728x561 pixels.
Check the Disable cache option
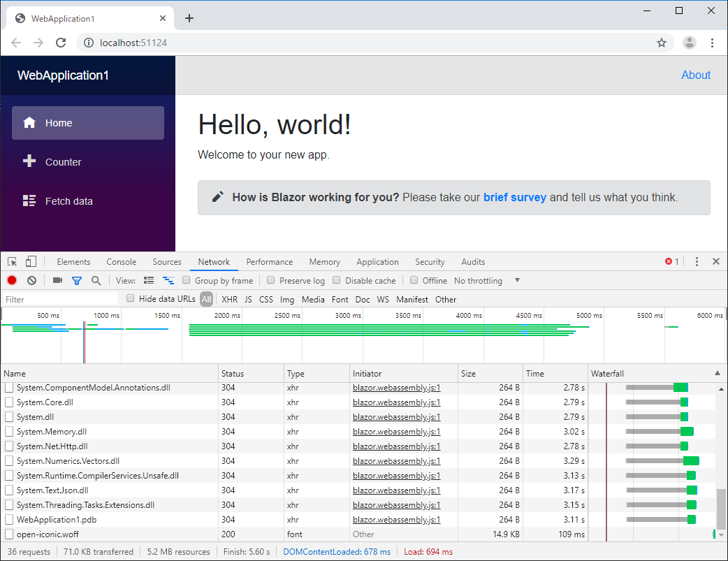point(337,281)
